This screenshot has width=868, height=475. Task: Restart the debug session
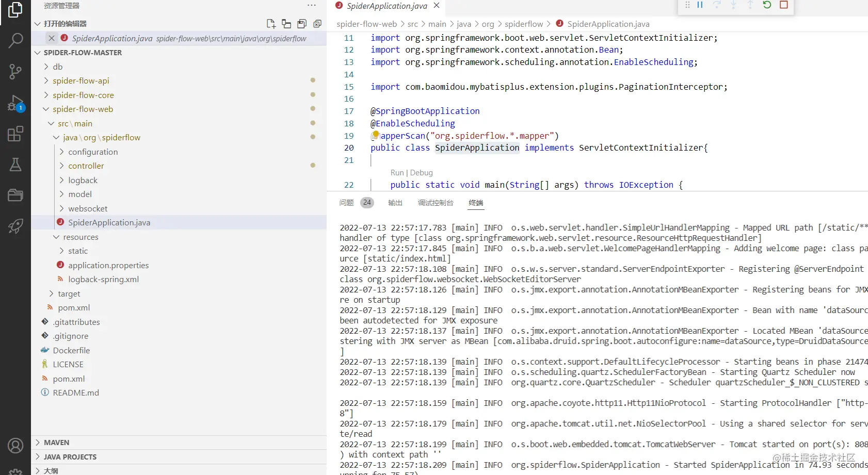(767, 5)
